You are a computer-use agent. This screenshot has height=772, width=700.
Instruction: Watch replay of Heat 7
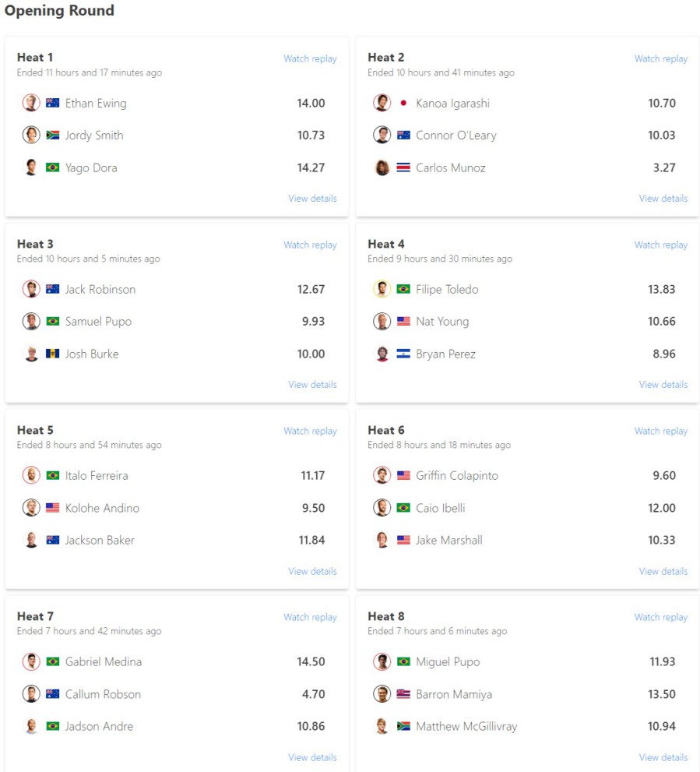click(x=310, y=617)
